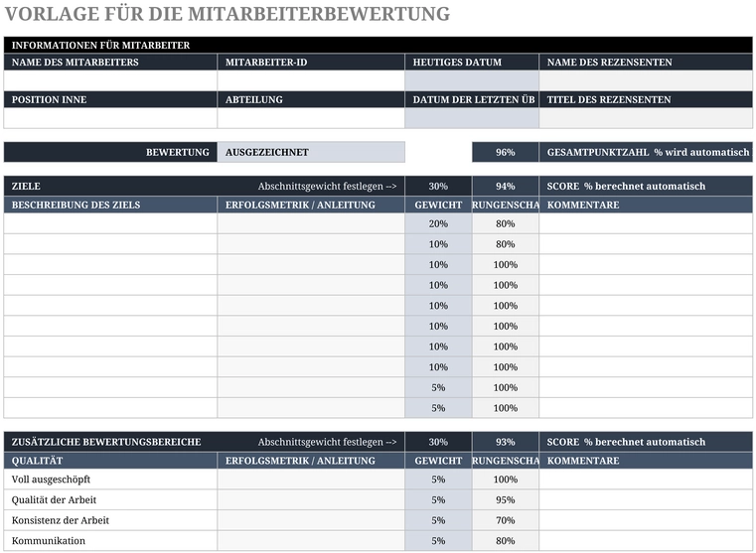Image resolution: width=756 pixels, height=553 pixels.
Task: Click the empty field under 'Mitarbeiter-ID'
Action: 311,81
